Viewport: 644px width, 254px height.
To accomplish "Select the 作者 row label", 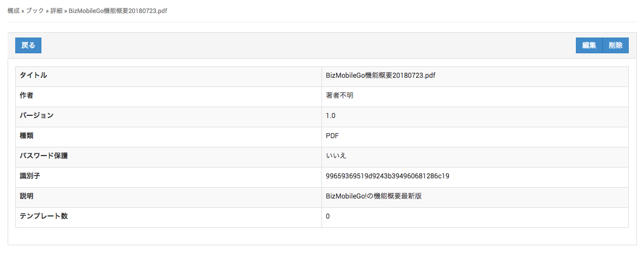I will (x=27, y=96).
